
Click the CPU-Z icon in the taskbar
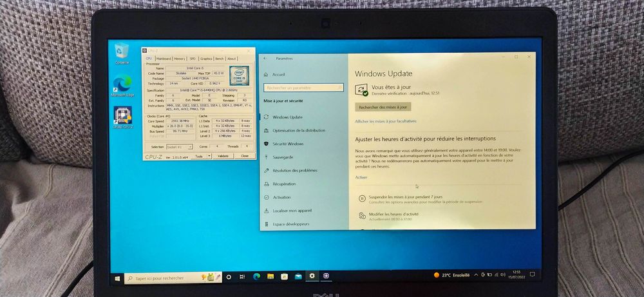pos(326,276)
